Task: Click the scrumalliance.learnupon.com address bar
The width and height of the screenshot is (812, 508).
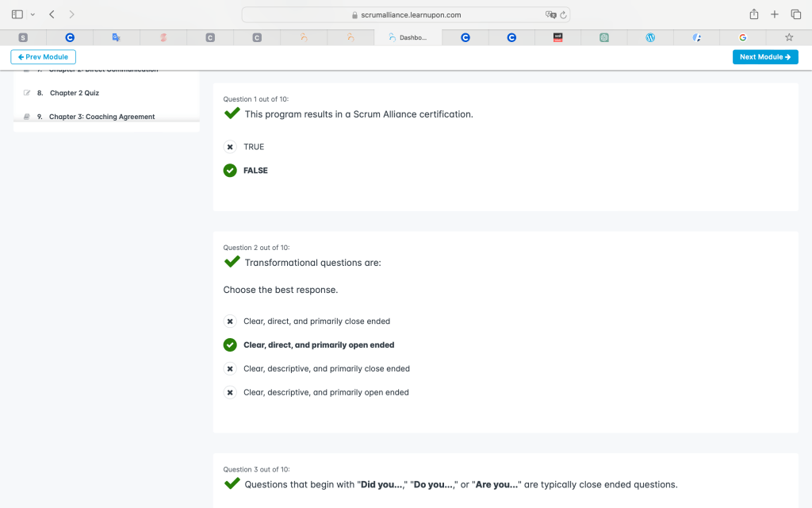Action: point(405,15)
